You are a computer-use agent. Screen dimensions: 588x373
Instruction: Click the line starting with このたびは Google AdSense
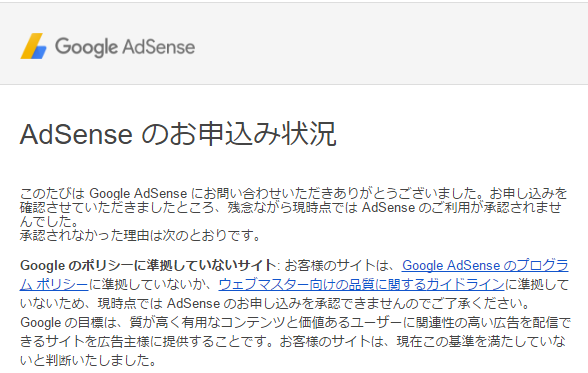[294, 193]
